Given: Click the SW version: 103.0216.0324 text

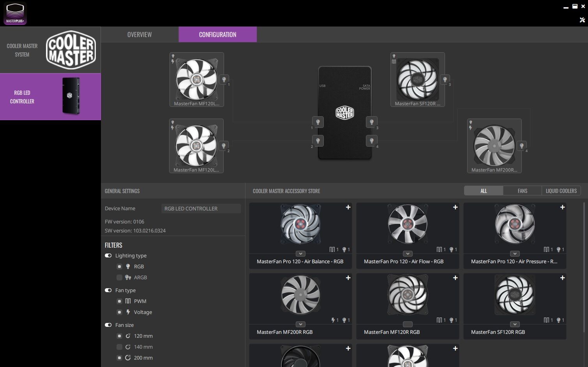Looking at the screenshot, I should click(135, 230).
